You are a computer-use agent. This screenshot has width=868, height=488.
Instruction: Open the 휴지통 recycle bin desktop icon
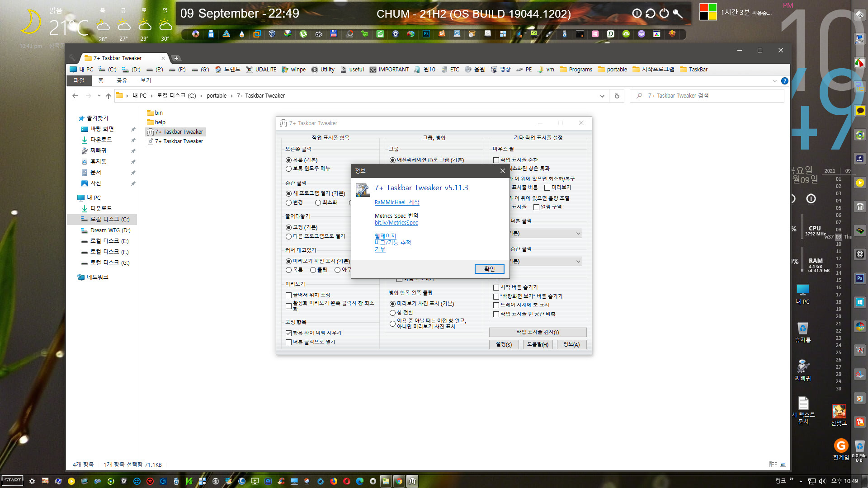803,332
